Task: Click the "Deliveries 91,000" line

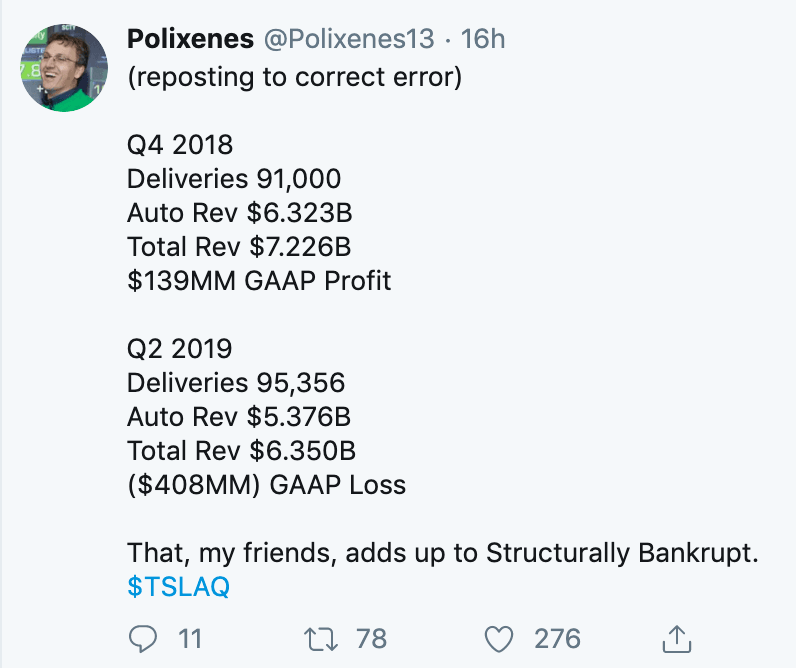Action: click(234, 179)
